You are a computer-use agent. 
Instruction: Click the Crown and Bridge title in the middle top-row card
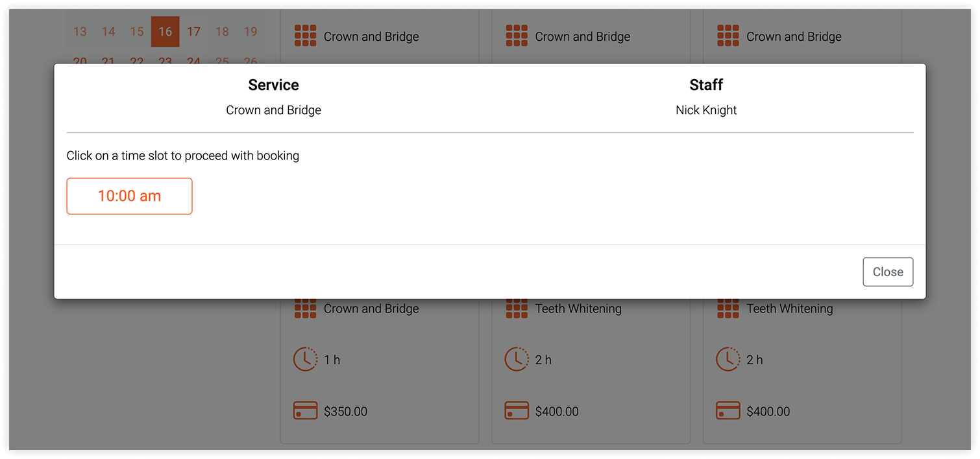click(x=583, y=37)
